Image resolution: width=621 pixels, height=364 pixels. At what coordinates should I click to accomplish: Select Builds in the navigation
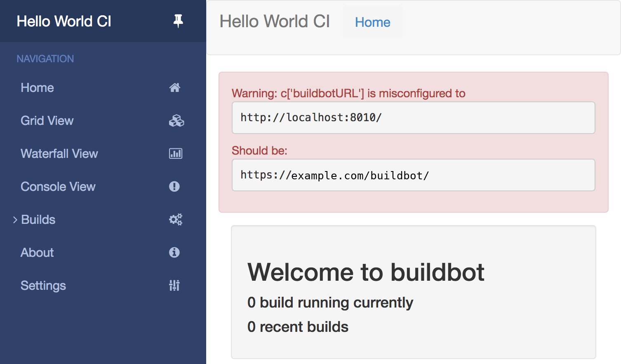click(38, 220)
